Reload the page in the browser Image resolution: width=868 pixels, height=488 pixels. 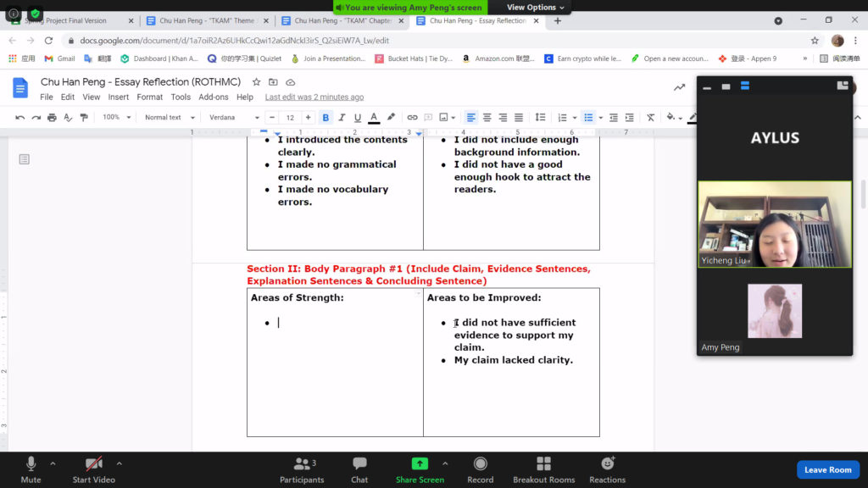pos(48,41)
